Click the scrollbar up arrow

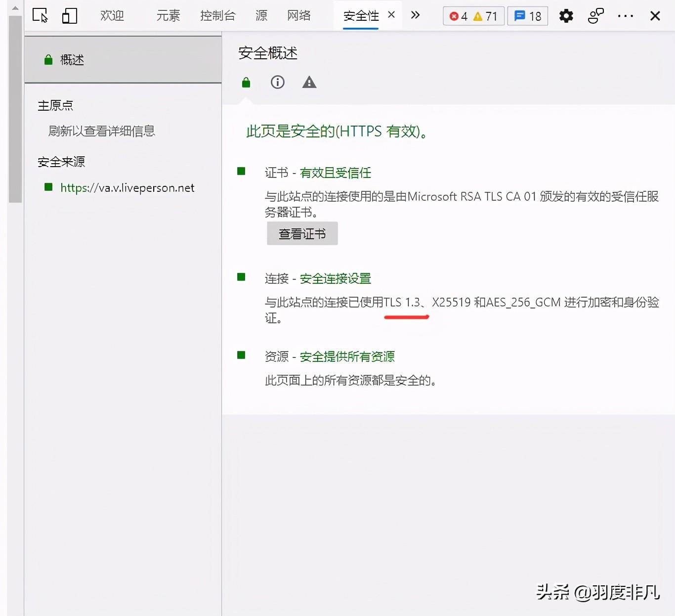pos(15,8)
